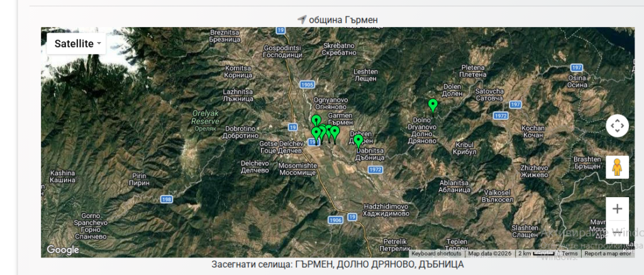This screenshot has width=644, height=275.
Task: Click the Gospodintsi label
Action: [x=282, y=51]
